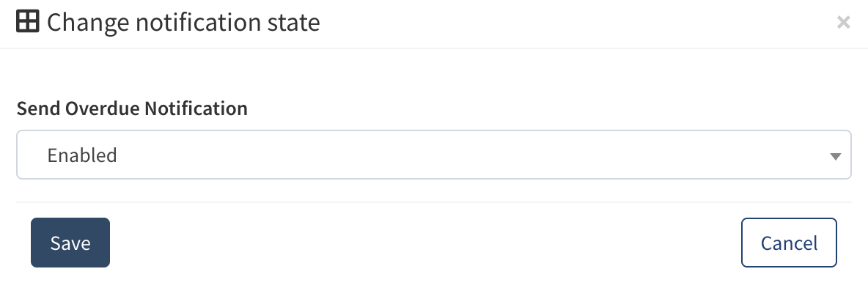This screenshot has width=868, height=299.
Task: Click the grid icon beside the dialog title
Action: pos(28,22)
